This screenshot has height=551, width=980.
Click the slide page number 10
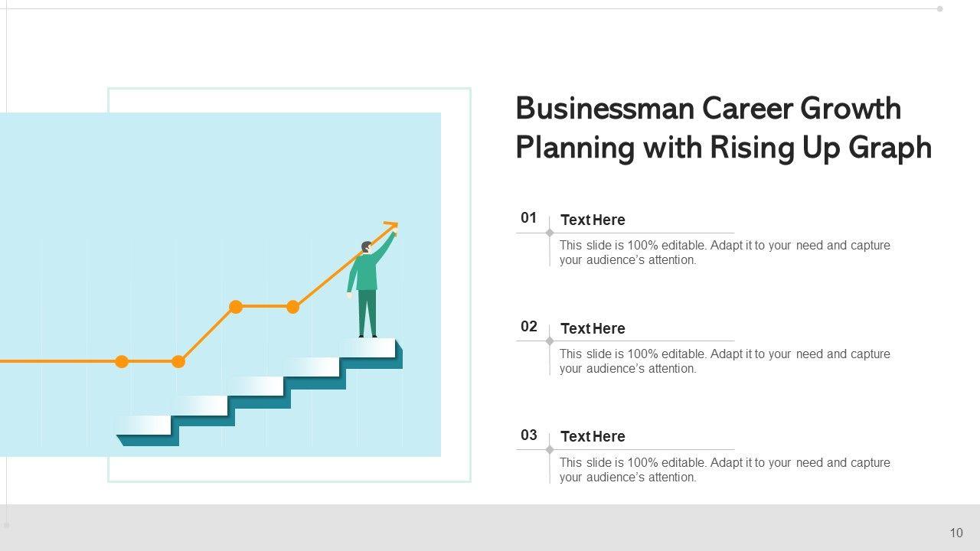click(956, 533)
